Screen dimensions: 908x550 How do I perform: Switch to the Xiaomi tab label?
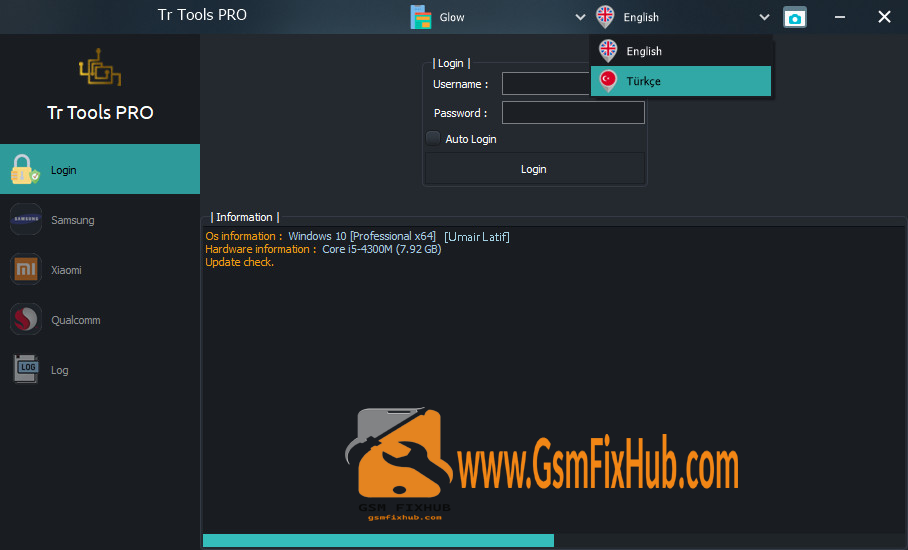(x=66, y=270)
